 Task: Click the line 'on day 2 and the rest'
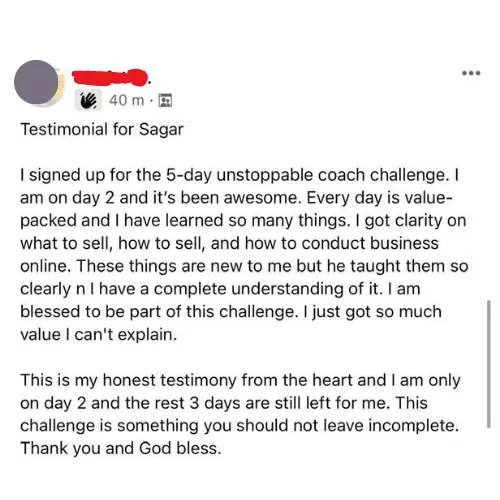pos(224,403)
